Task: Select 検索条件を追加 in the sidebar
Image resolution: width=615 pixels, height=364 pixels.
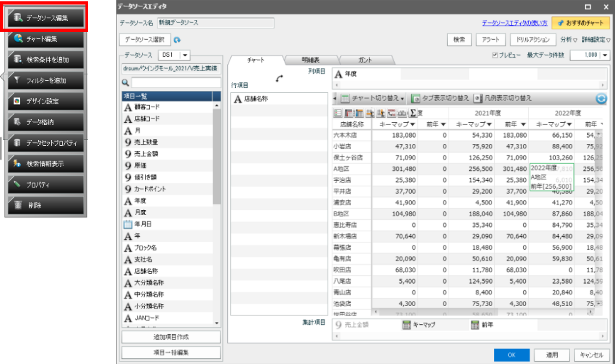Action: (46, 60)
